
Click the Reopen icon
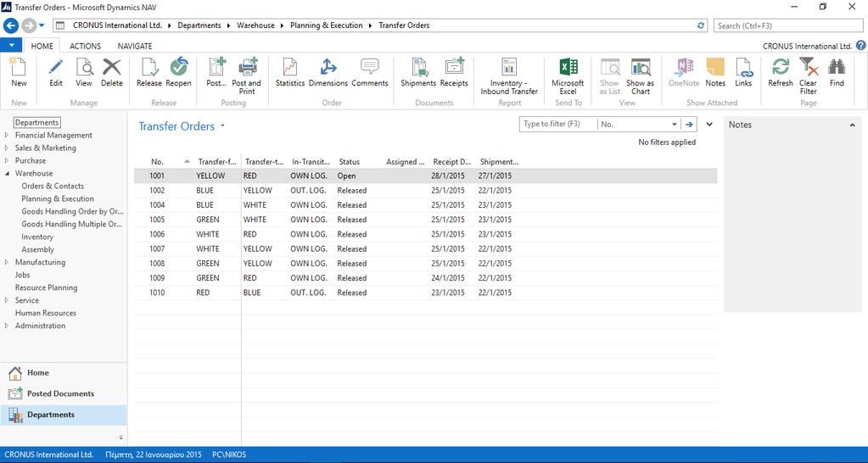coord(179,67)
